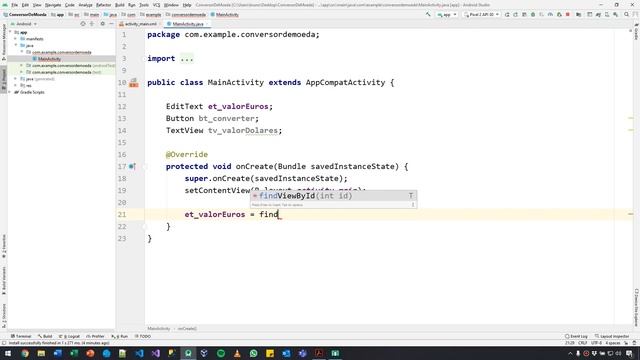The image size is (640, 360).
Task: Open VLC media player from the taskbar
Action: coord(237,353)
